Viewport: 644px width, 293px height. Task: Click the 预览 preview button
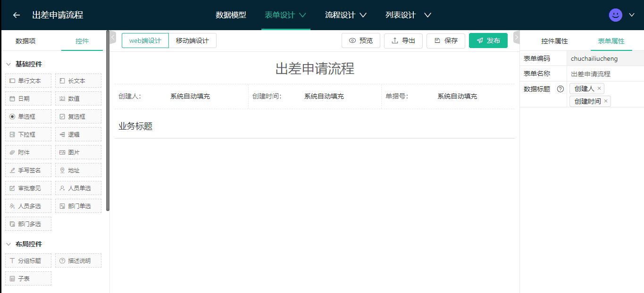tap(361, 41)
